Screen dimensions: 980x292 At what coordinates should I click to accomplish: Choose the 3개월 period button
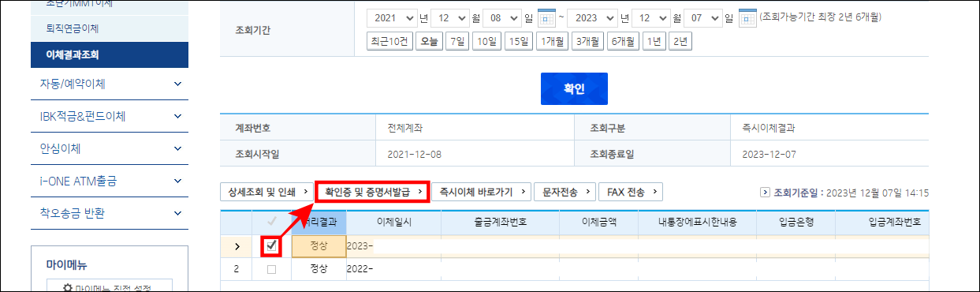click(x=587, y=42)
